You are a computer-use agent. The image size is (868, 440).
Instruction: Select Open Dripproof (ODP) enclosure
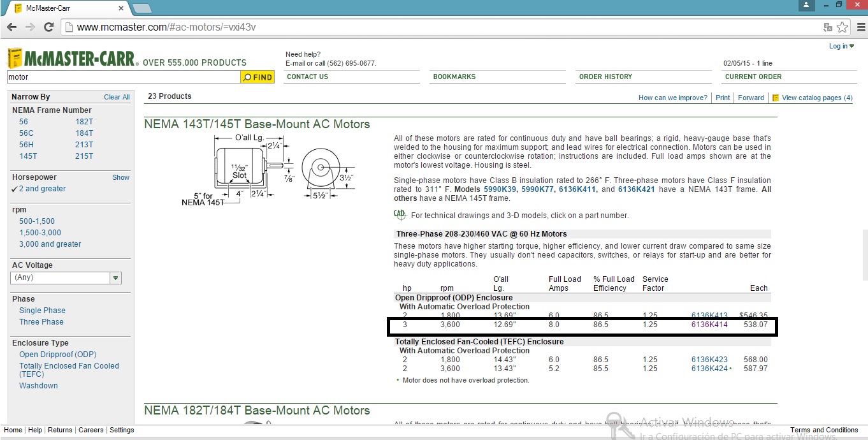(58, 355)
